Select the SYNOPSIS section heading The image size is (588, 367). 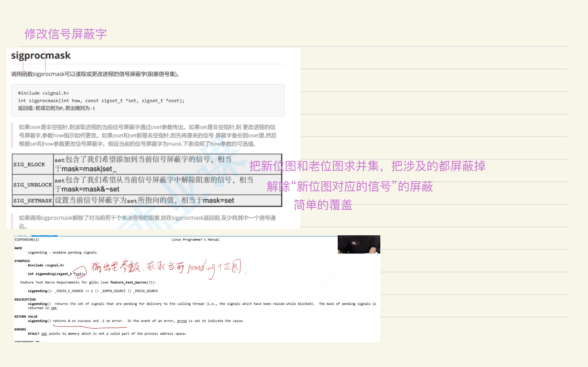[22, 261]
